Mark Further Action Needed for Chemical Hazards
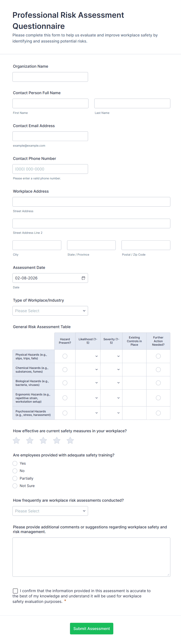The height and width of the screenshot is (644, 181). click(158, 369)
